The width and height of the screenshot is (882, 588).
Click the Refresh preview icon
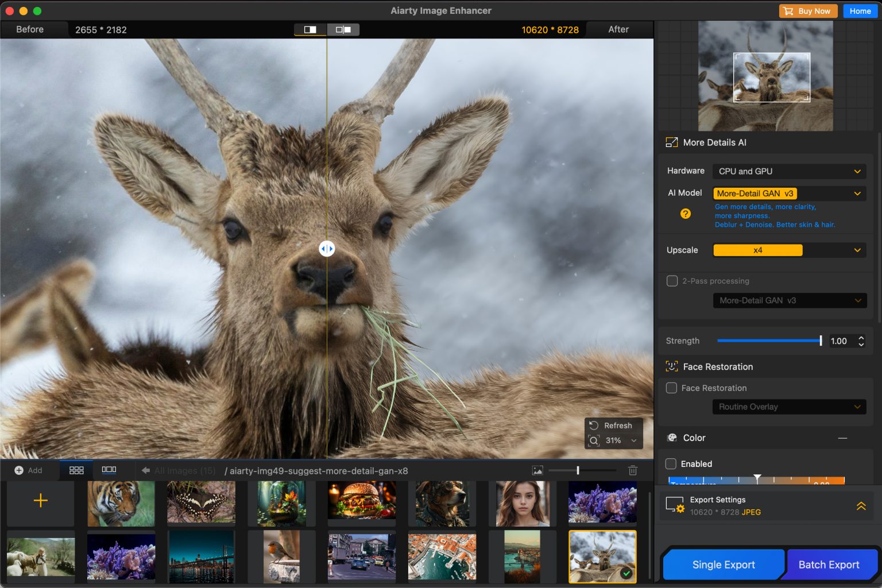594,425
